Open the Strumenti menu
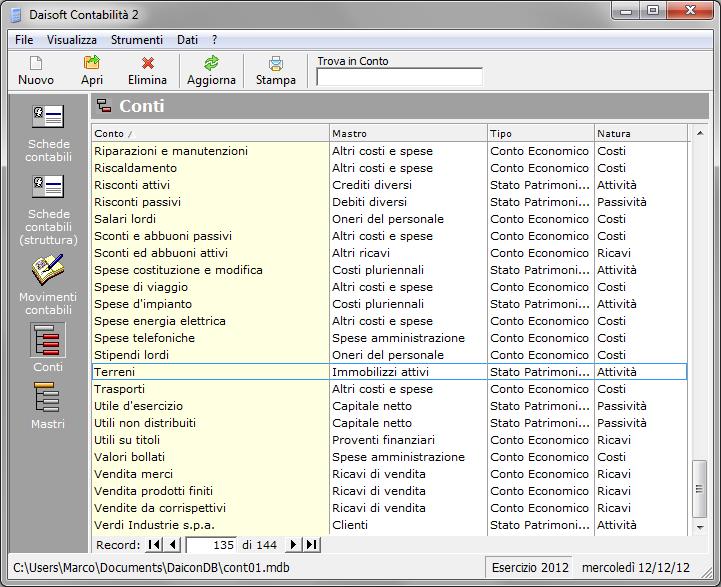 tap(137, 40)
